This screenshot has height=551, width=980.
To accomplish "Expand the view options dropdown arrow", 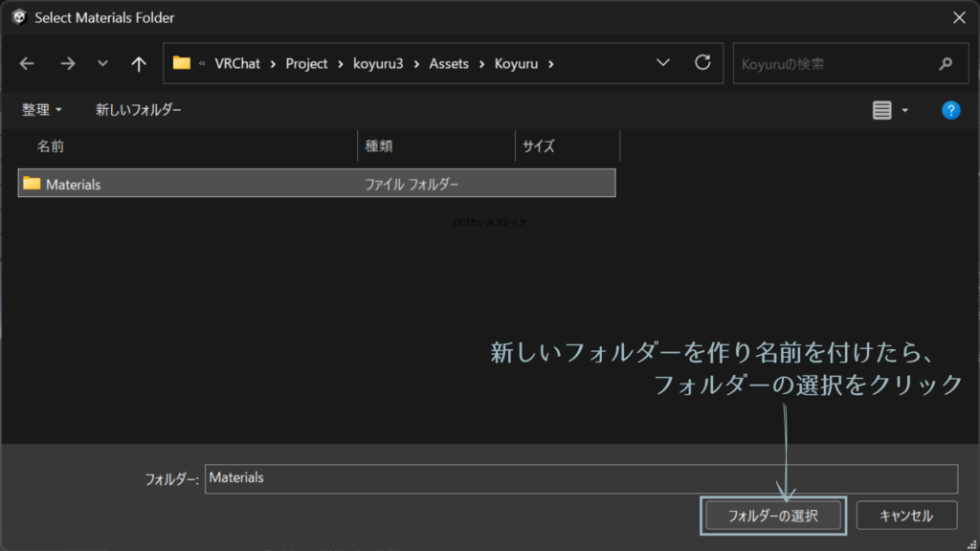I will (x=905, y=110).
